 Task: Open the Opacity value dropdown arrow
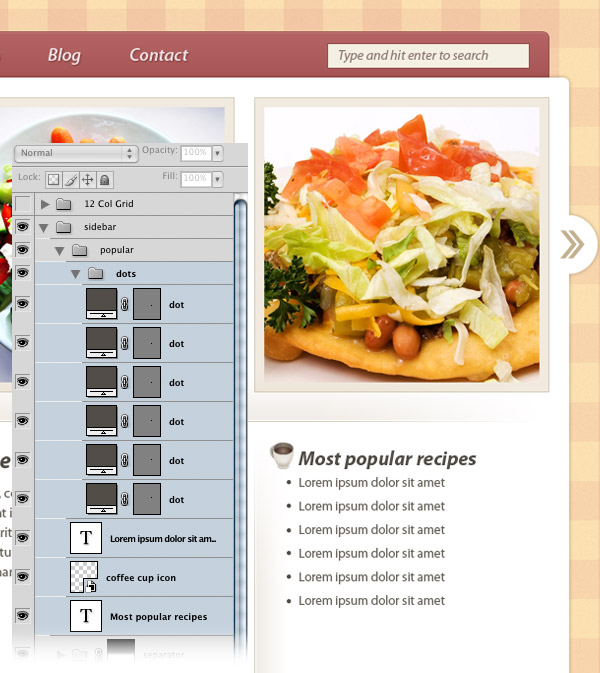218,152
